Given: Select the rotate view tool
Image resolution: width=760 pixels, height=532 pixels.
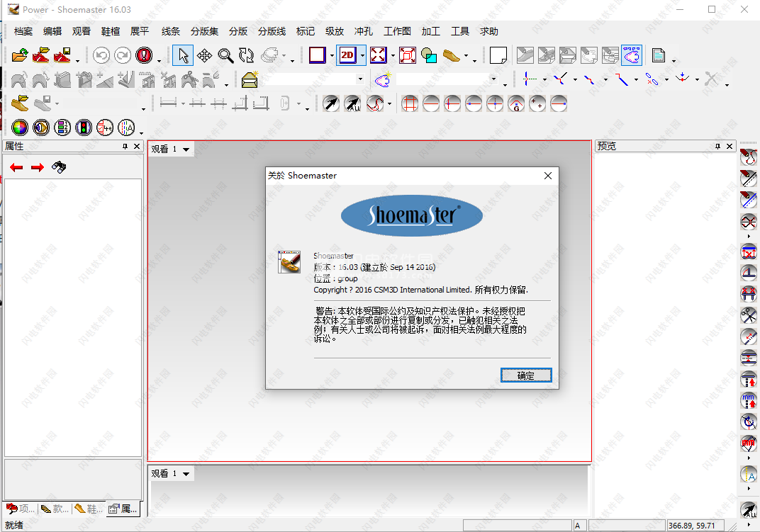Looking at the screenshot, I should pos(246,55).
